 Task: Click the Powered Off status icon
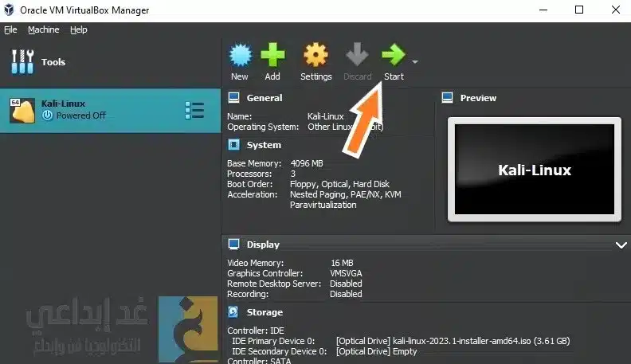(48, 115)
